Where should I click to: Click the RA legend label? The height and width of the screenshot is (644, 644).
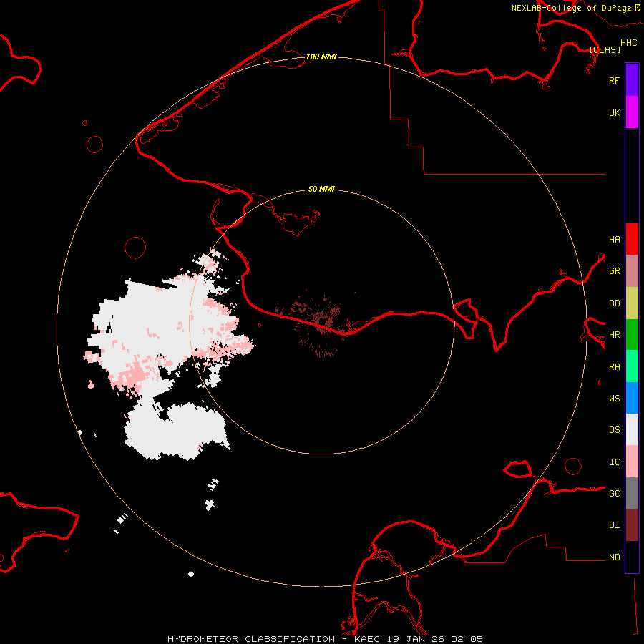(614, 366)
